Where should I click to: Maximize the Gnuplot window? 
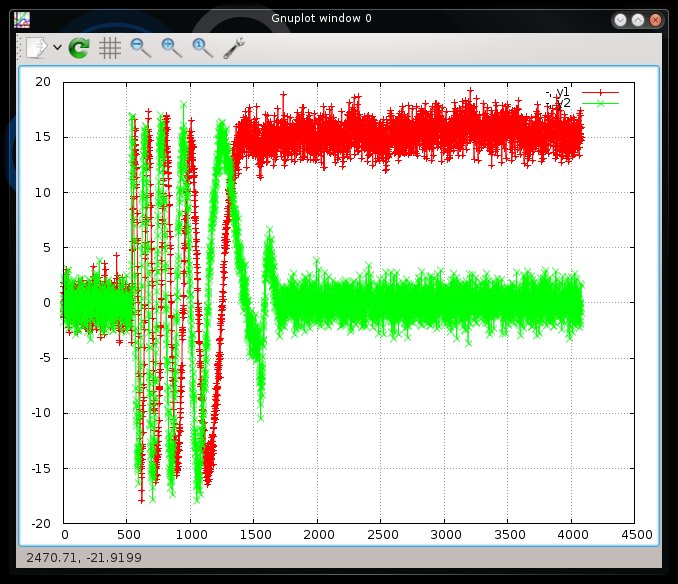[x=638, y=19]
